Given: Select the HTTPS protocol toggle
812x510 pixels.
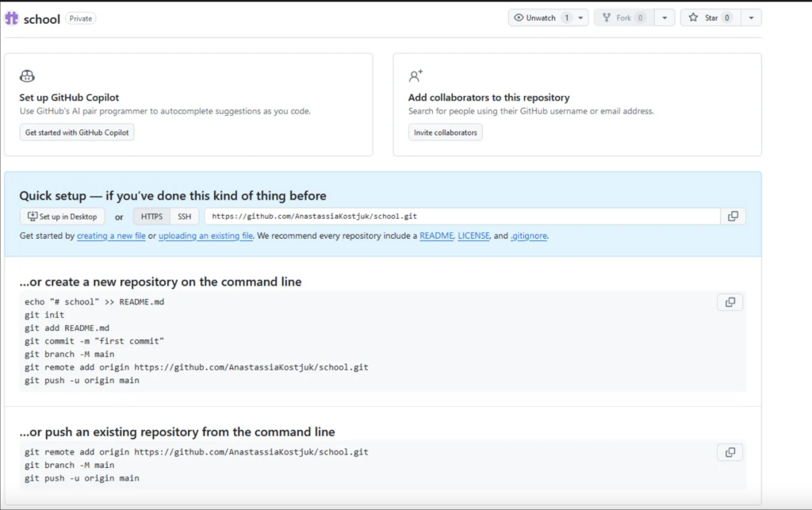Looking at the screenshot, I should (x=151, y=217).
